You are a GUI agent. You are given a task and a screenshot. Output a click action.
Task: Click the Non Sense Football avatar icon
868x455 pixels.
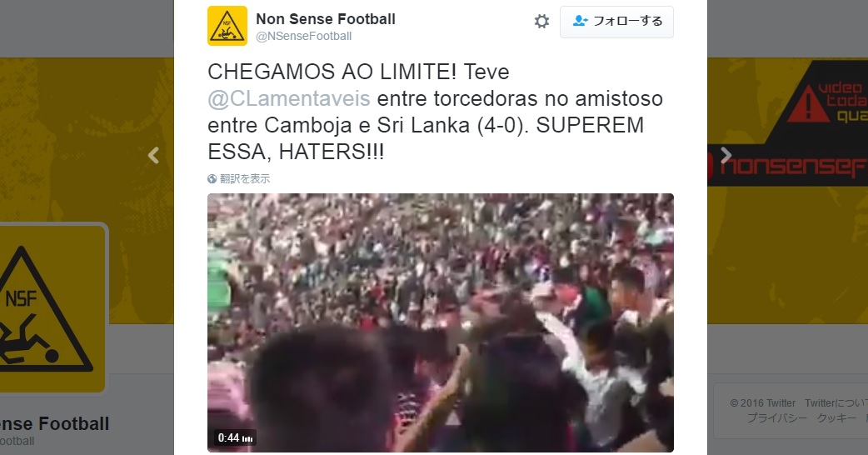pyautogui.click(x=227, y=26)
